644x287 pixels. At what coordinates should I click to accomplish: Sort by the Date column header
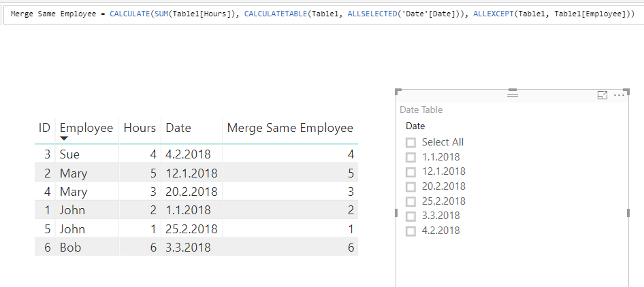(x=178, y=128)
